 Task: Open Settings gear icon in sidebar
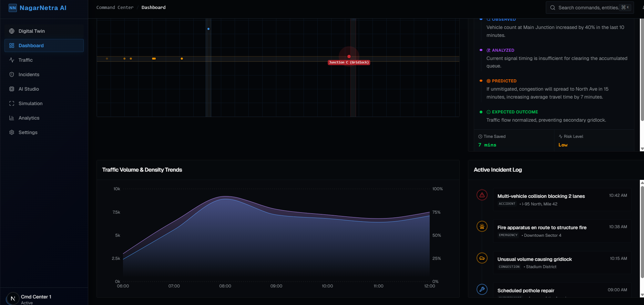point(12,132)
